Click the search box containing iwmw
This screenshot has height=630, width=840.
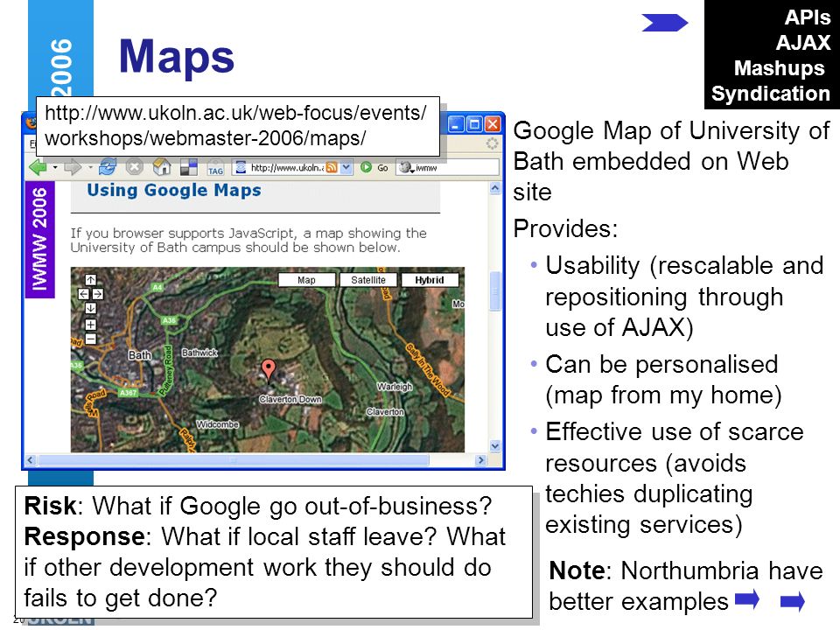coord(456,168)
